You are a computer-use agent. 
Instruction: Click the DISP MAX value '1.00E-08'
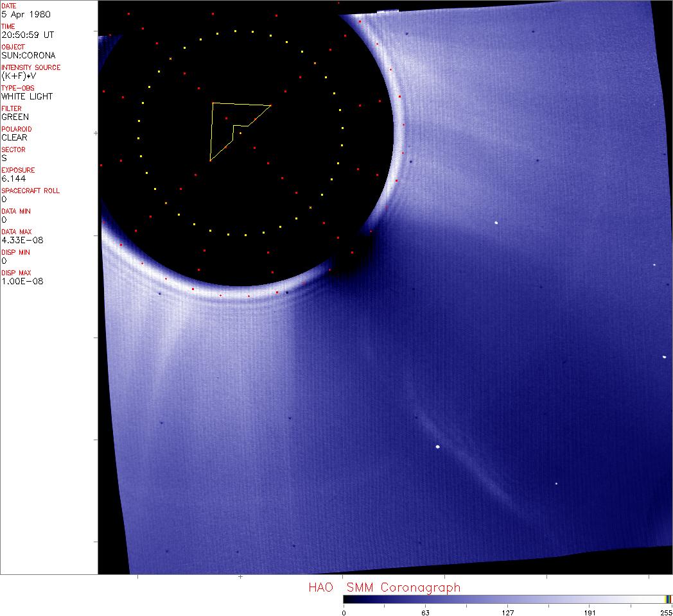point(22,281)
